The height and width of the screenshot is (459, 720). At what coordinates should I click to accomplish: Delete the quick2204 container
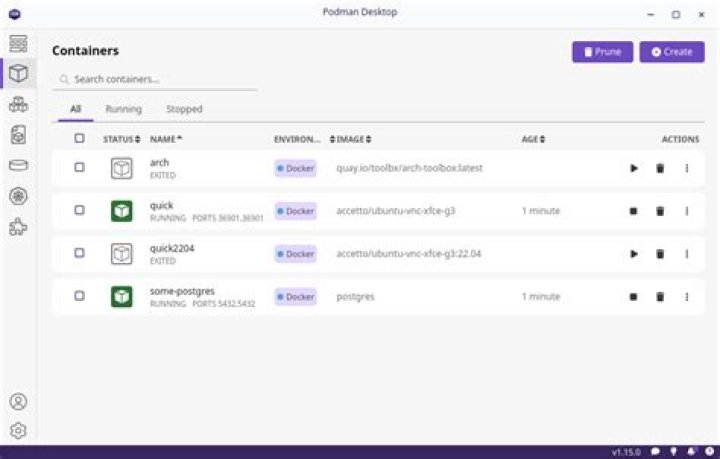click(x=660, y=254)
